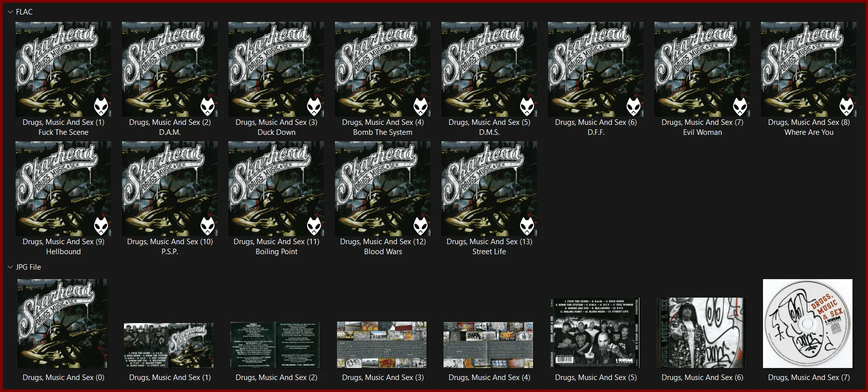Select FLAC track Street Life album art
Image resolution: width=868 pixels, height=392 pixels.
[489, 189]
